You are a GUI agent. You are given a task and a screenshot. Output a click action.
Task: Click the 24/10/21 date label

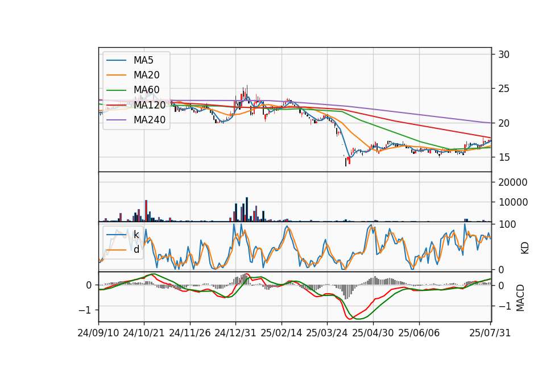[144, 333]
